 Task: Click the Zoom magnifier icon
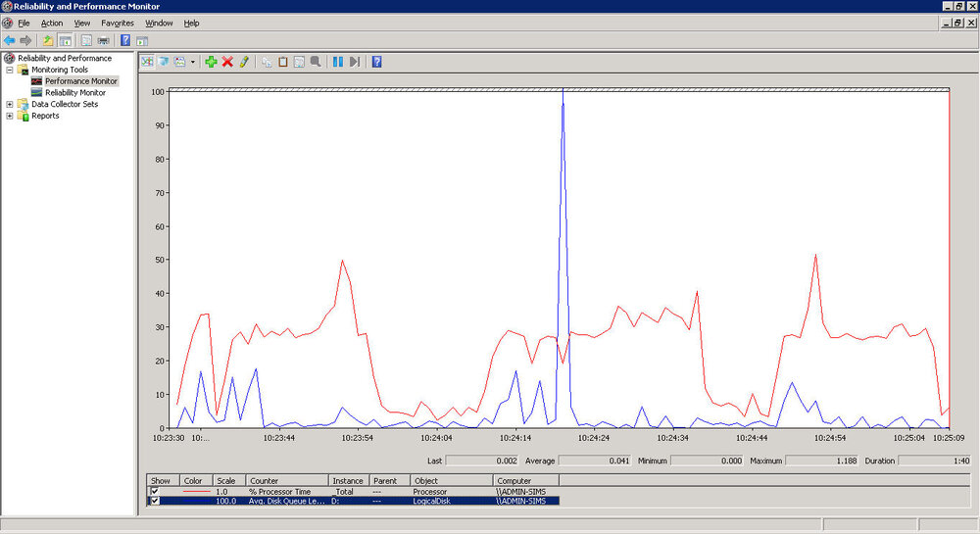coord(316,62)
